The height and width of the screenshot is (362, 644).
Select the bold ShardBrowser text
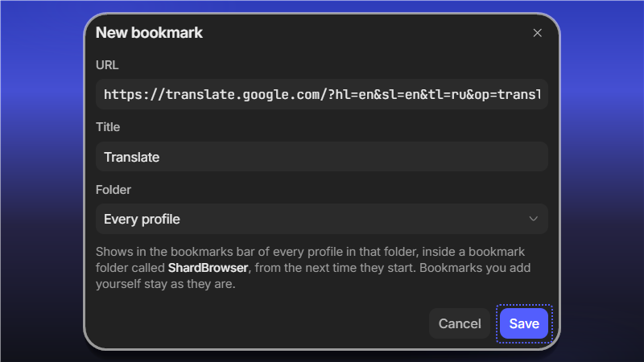pos(208,268)
